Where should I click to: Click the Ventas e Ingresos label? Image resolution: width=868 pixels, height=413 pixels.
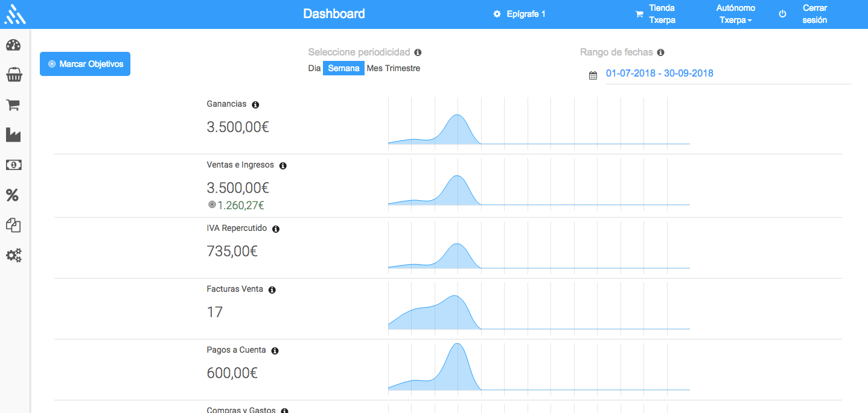pyautogui.click(x=240, y=165)
